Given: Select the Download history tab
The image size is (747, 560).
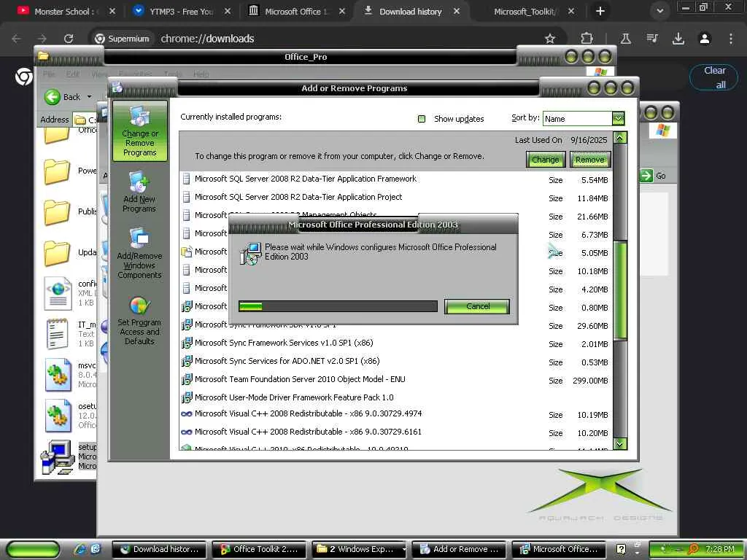Looking at the screenshot, I should click(411, 12).
